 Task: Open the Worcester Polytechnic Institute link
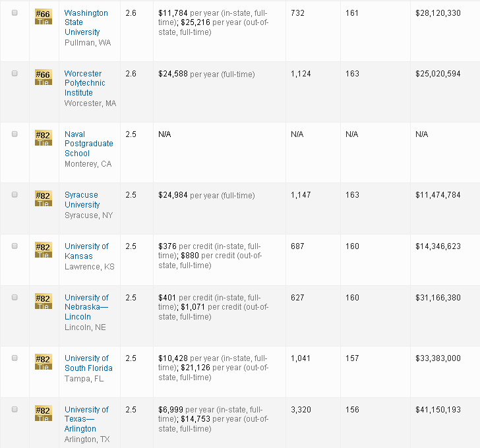pyautogui.click(x=84, y=83)
